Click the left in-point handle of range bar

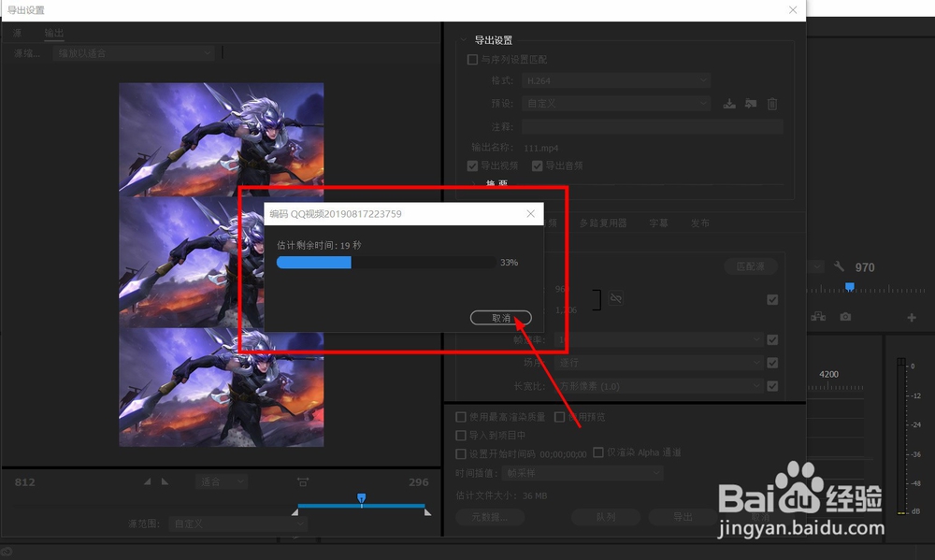click(295, 511)
